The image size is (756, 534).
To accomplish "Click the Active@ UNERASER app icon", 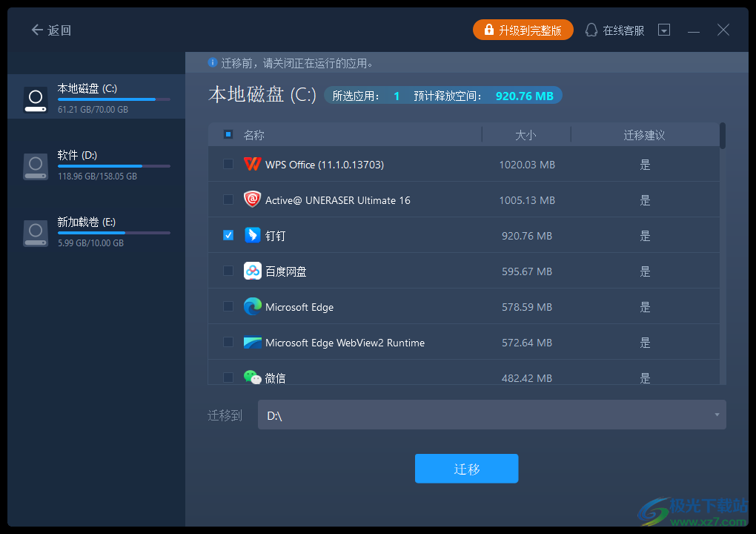I will (252, 200).
